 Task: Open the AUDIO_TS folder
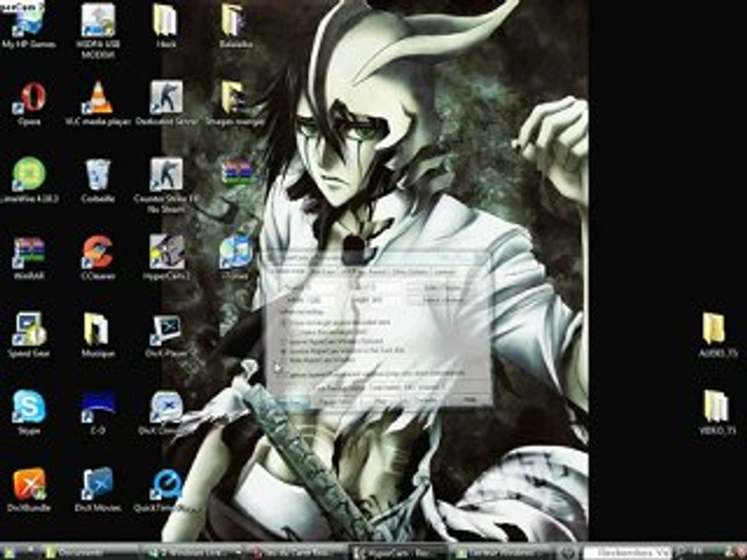[x=717, y=336]
